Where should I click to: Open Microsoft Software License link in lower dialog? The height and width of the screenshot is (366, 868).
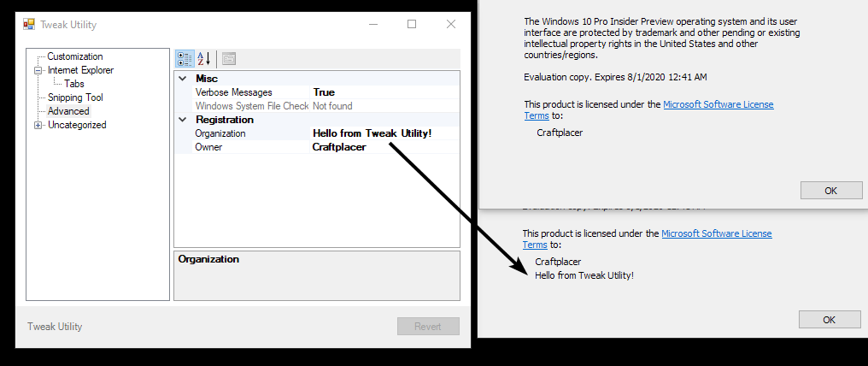pos(716,233)
